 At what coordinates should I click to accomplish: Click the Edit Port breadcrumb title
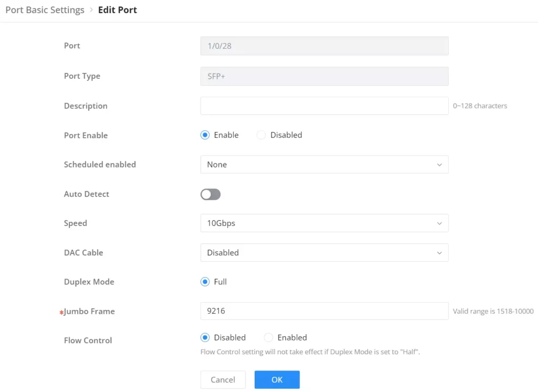point(117,10)
